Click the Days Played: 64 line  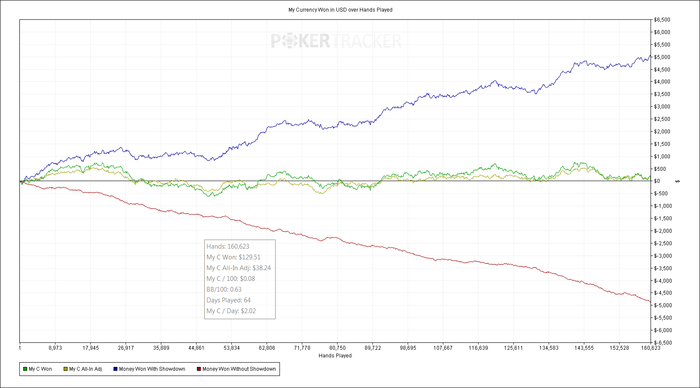point(229,300)
